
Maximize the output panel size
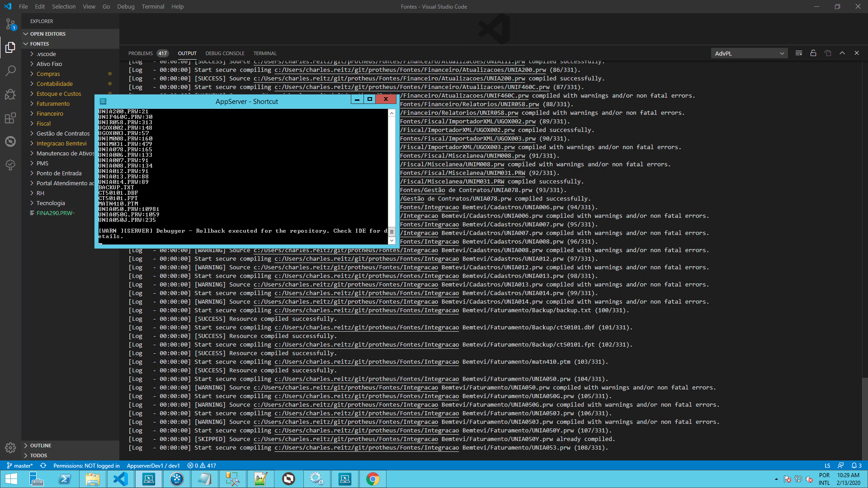click(842, 53)
